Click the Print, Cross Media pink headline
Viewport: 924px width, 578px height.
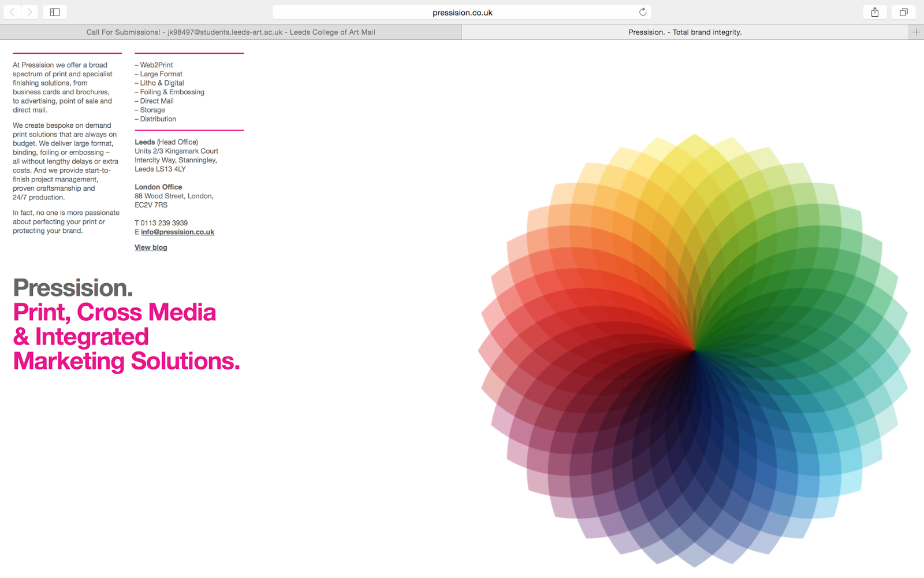pyautogui.click(x=114, y=312)
